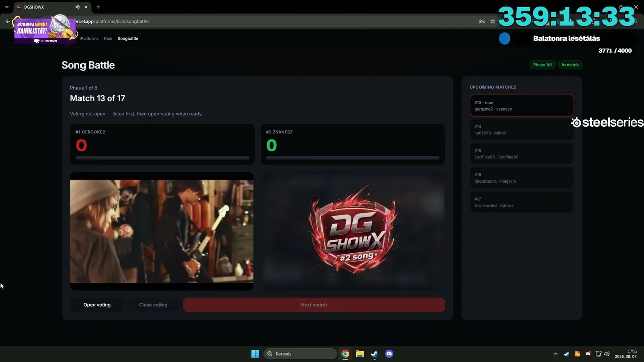Click the Open voting button
This screenshot has width=644, height=362.
click(x=97, y=305)
